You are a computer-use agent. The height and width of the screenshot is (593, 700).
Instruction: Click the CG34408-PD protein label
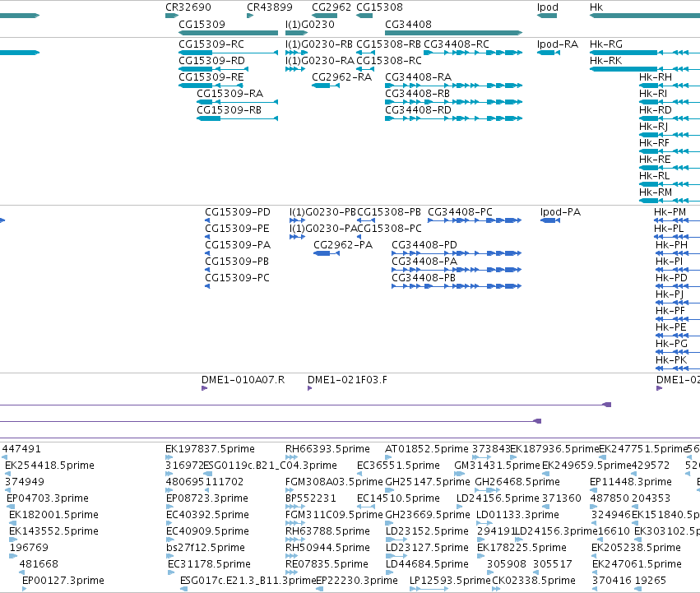click(424, 245)
